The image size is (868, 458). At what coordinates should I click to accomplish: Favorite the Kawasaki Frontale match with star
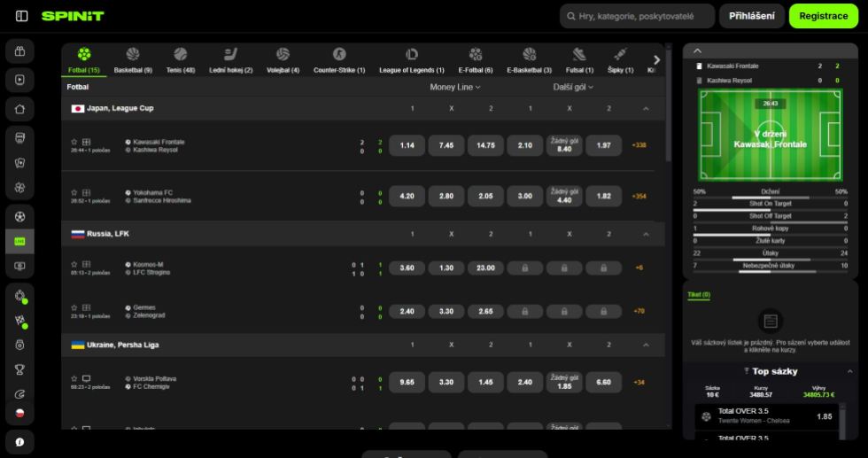(x=75, y=141)
